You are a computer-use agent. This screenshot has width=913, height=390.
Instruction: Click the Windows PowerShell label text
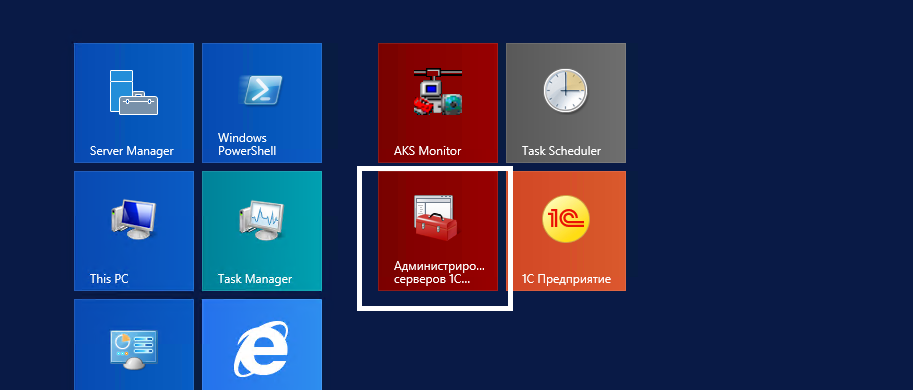tap(247, 144)
